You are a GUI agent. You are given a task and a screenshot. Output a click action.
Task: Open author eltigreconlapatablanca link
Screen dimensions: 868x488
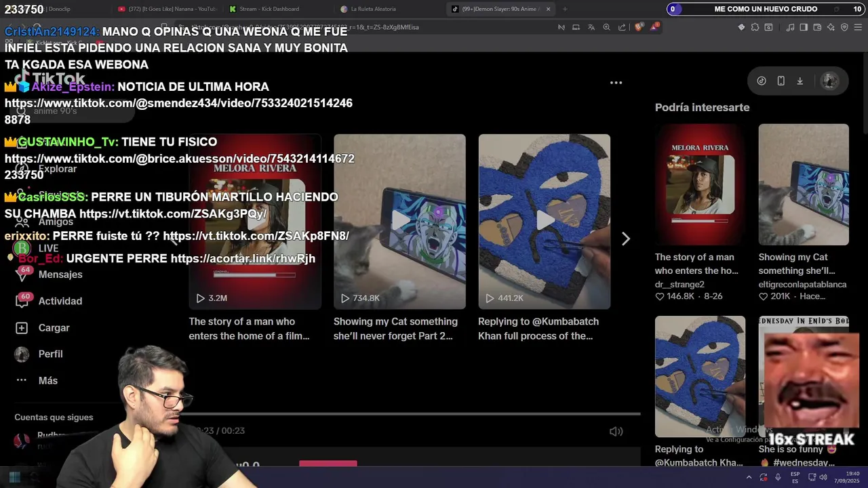point(802,285)
